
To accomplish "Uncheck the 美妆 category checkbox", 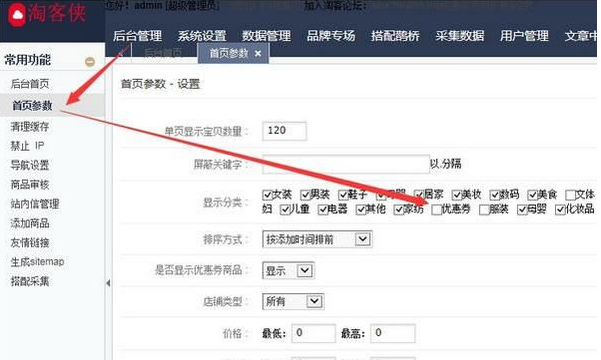I will coord(456,195).
